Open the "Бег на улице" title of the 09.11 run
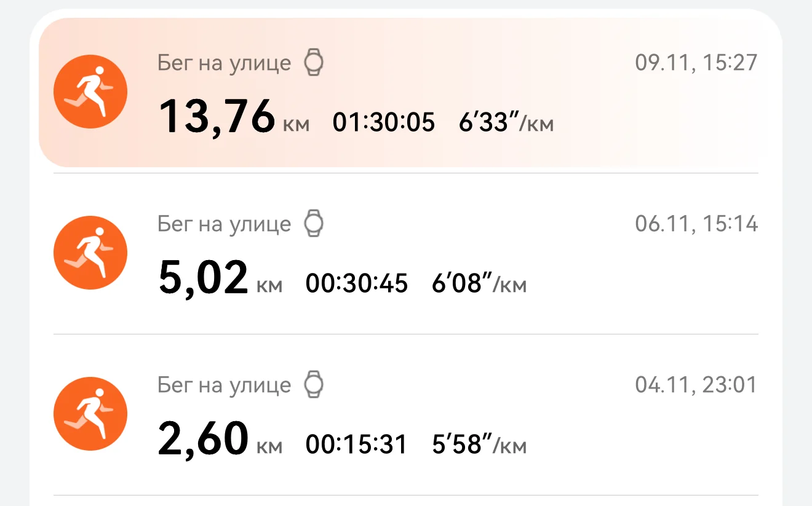Screen dimensions: 812x506 tap(224, 63)
